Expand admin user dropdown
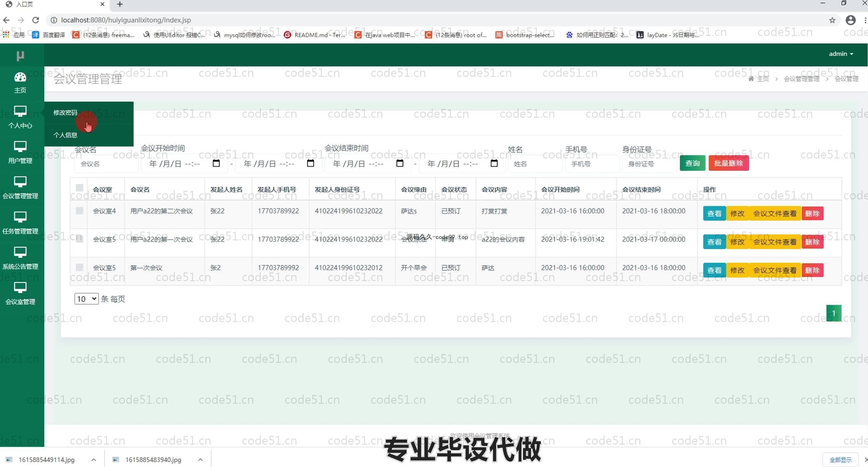Viewport: 868px width, 467px height. [841, 54]
